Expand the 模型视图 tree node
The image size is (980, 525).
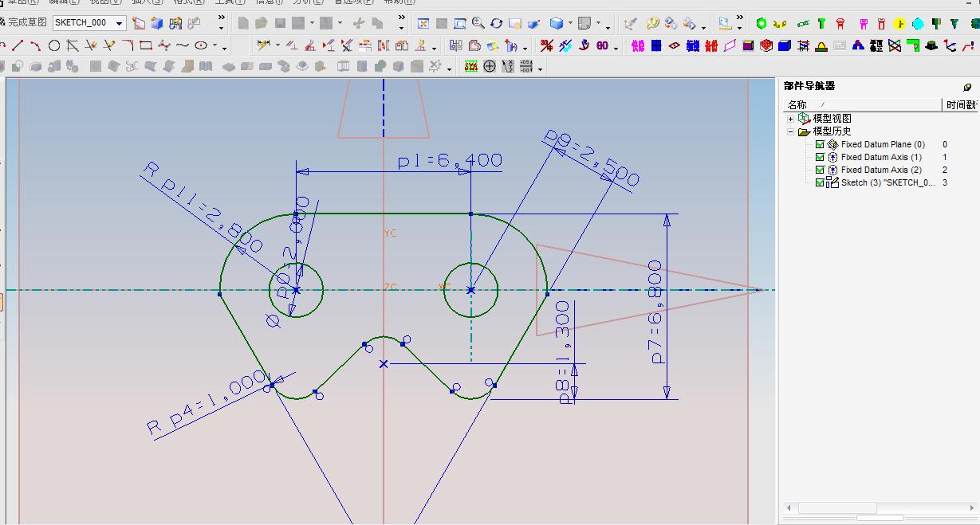[791, 119]
